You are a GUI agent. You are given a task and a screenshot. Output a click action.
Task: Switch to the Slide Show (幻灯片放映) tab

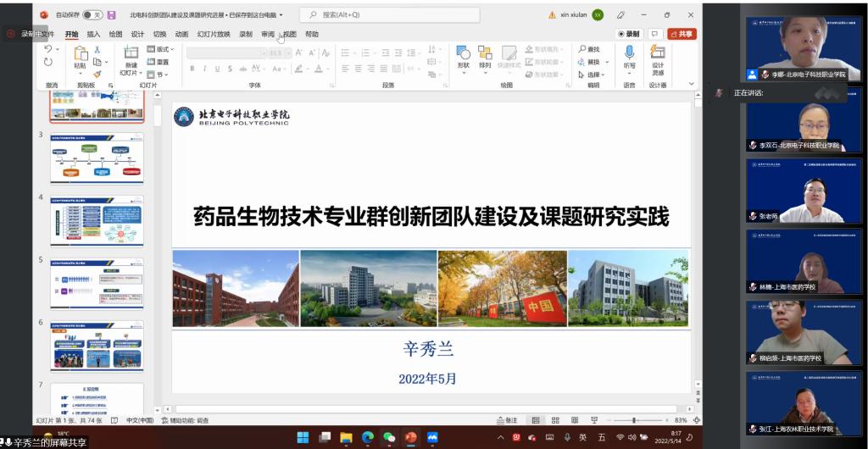point(214,34)
